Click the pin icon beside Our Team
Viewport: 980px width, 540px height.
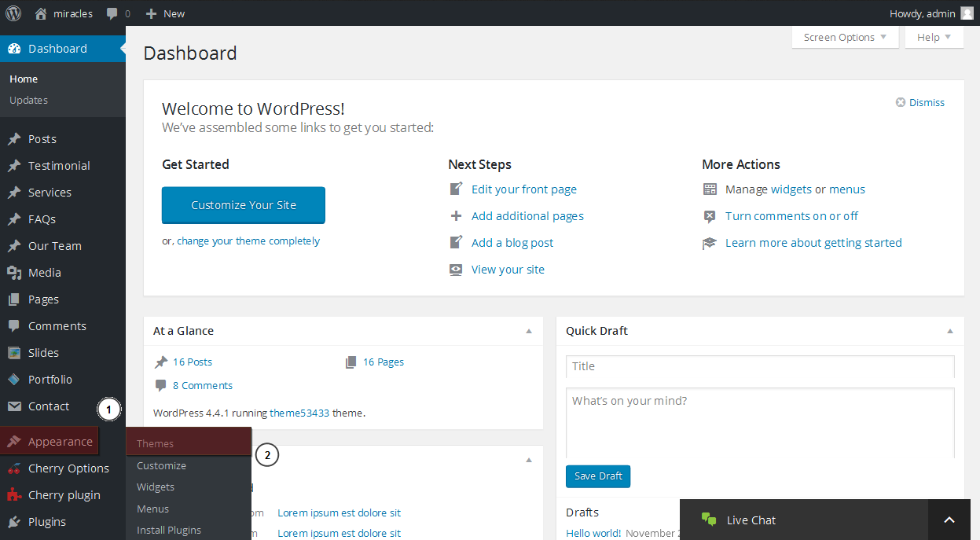[14, 246]
